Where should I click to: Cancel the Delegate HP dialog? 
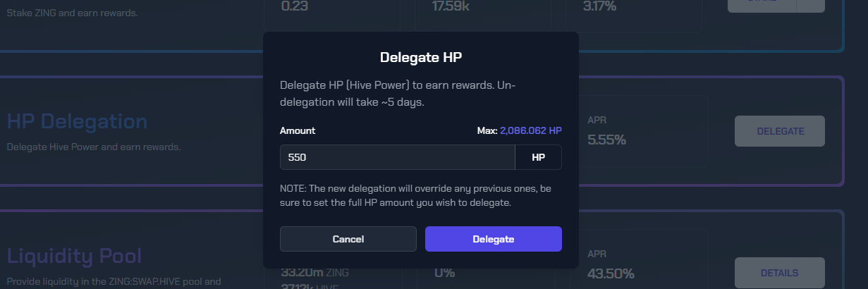coord(348,239)
